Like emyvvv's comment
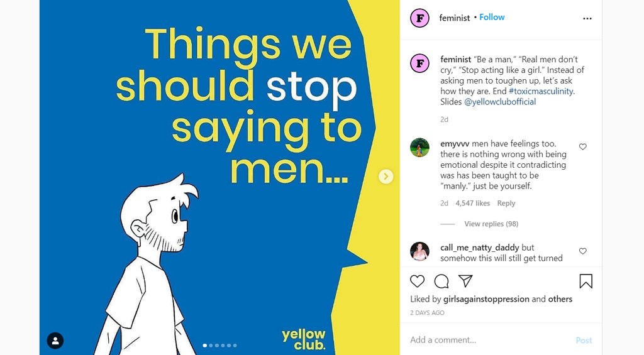The height and width of the screenshot is (355, 644). click(x=583, y=146)
